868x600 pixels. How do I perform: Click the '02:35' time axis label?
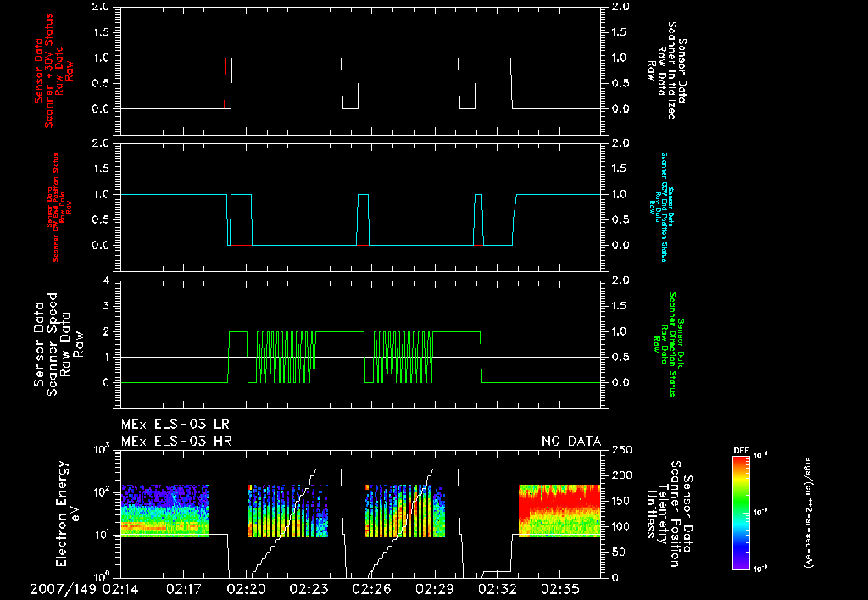[x=559, y=588]
